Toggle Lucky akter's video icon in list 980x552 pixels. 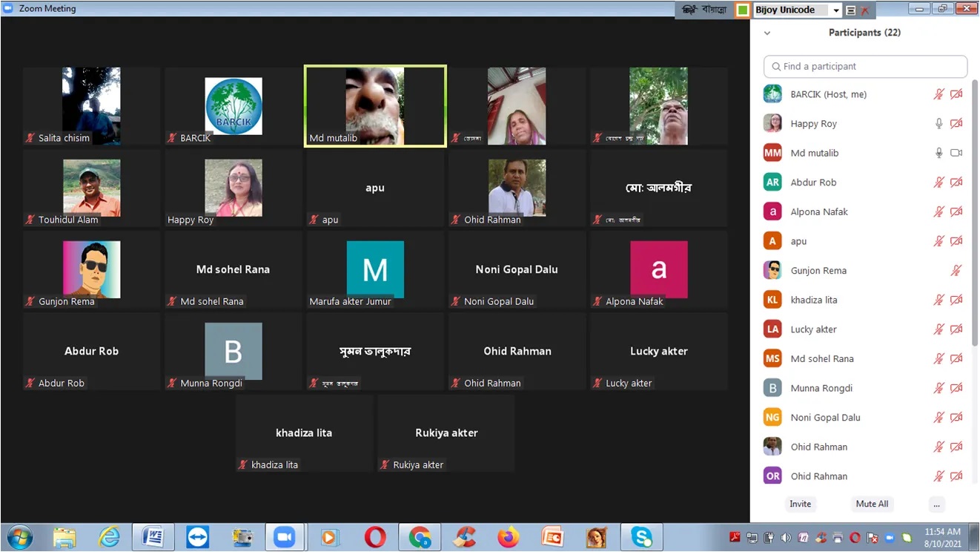coord(956,329)
